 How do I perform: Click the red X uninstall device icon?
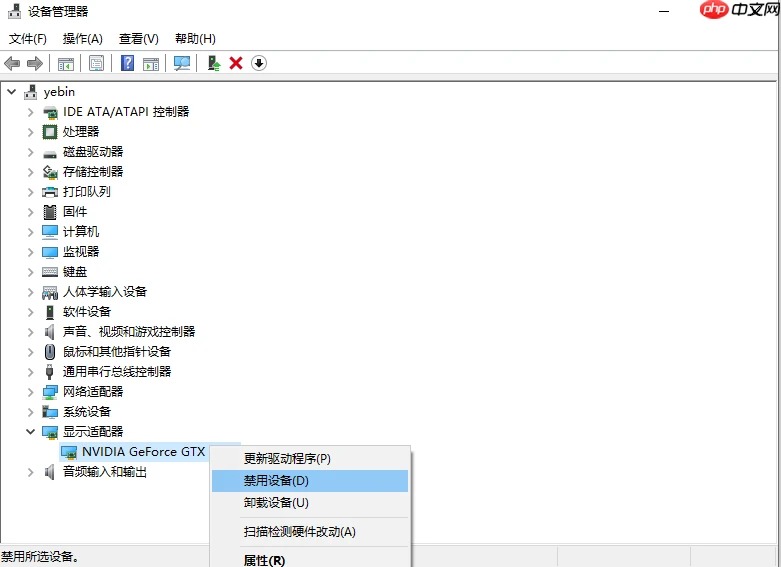[x=236, y=63]
